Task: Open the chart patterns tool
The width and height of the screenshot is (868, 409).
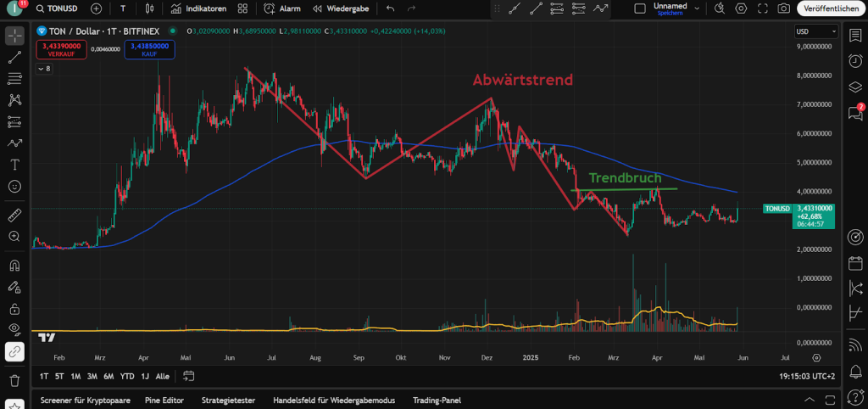Action: coord(15,100)
